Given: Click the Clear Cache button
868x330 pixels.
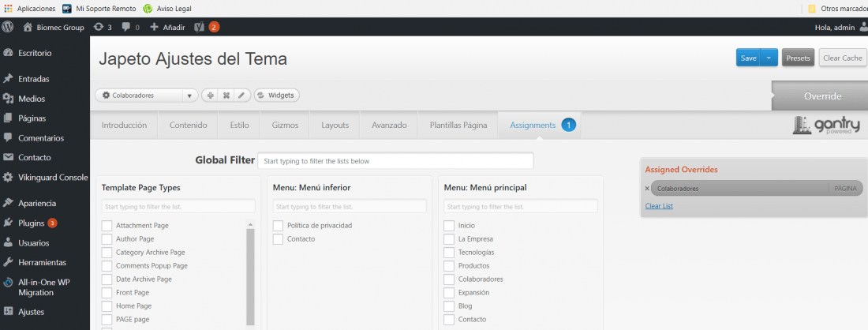Looking at the screenshot, I should coord(843,58).
